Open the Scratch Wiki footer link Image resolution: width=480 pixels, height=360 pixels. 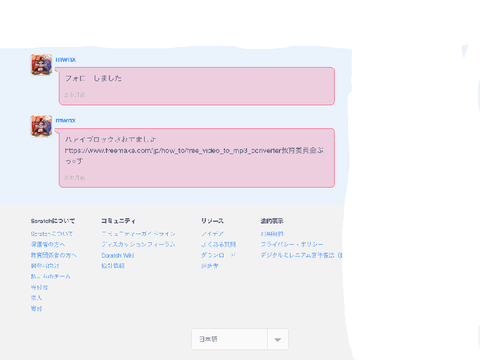(x=118, y=255)
